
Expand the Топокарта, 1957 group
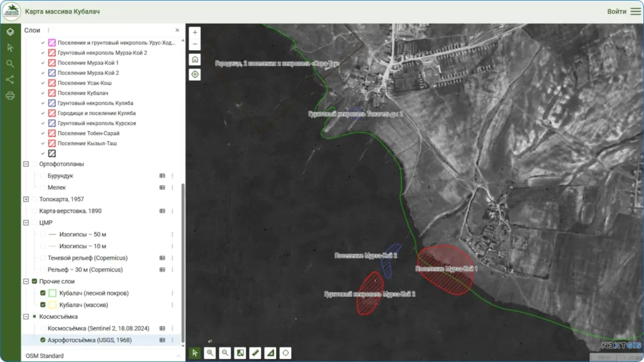pyautogui.click(x=26, y=199)
